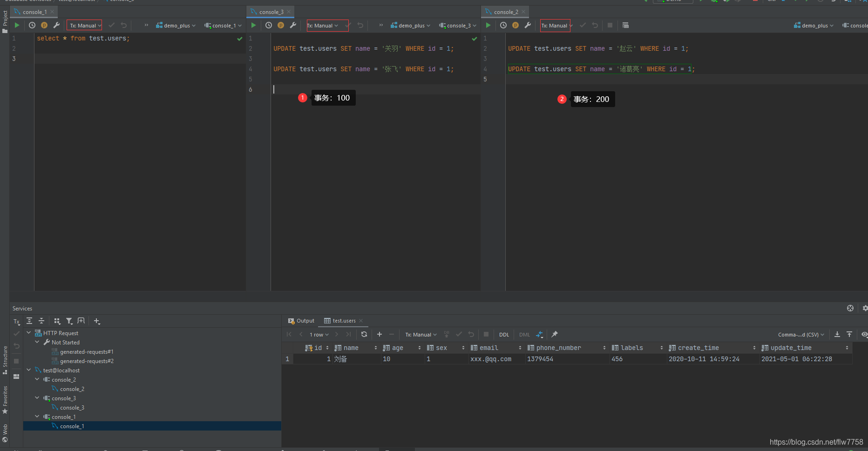Open the Project tool window on left edge
The width and height of the screenshot is (868, 451).
click(x=5, y=22)
